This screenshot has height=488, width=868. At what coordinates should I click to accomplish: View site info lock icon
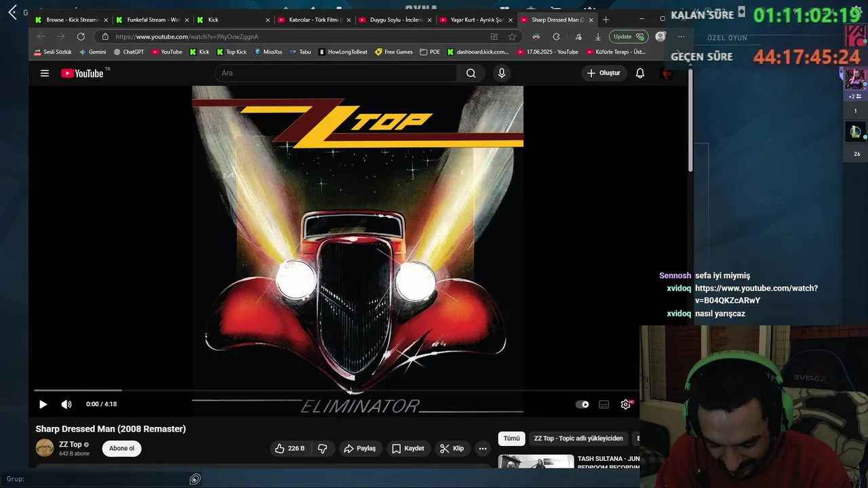[x=105, y=37]
